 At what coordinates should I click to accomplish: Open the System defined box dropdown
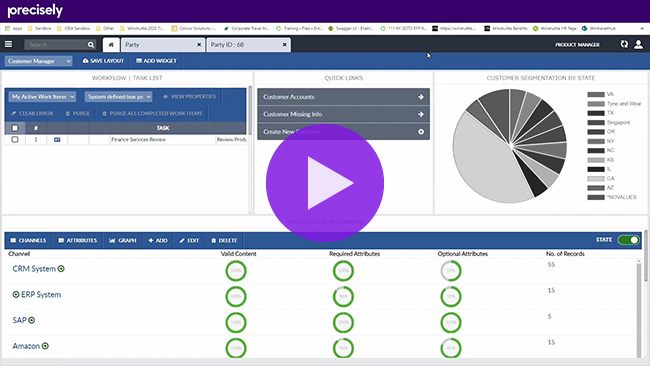point(119,97)
